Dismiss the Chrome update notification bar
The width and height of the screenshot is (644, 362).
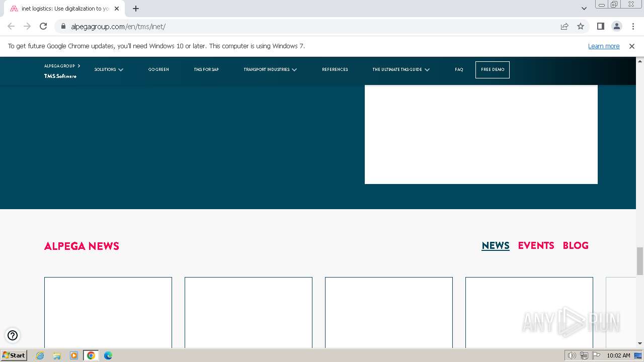tap(632, 46)
